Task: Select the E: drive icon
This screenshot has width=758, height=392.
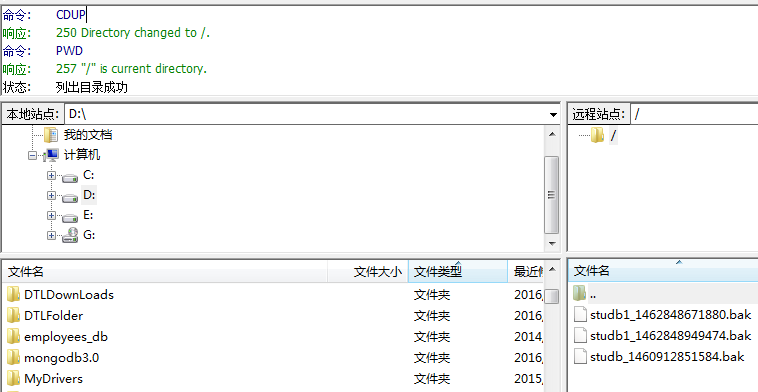Action: pyautogui.click(x=70, y=217)
